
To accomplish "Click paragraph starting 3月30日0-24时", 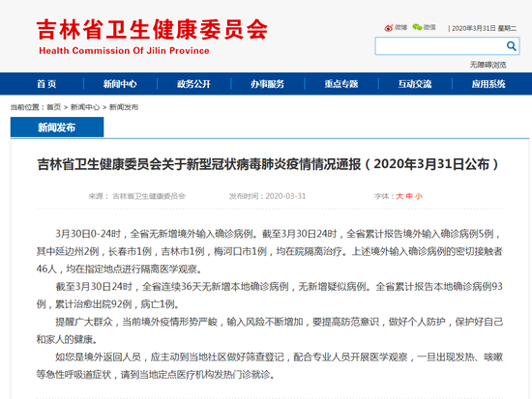I will [x=270, y=251].
